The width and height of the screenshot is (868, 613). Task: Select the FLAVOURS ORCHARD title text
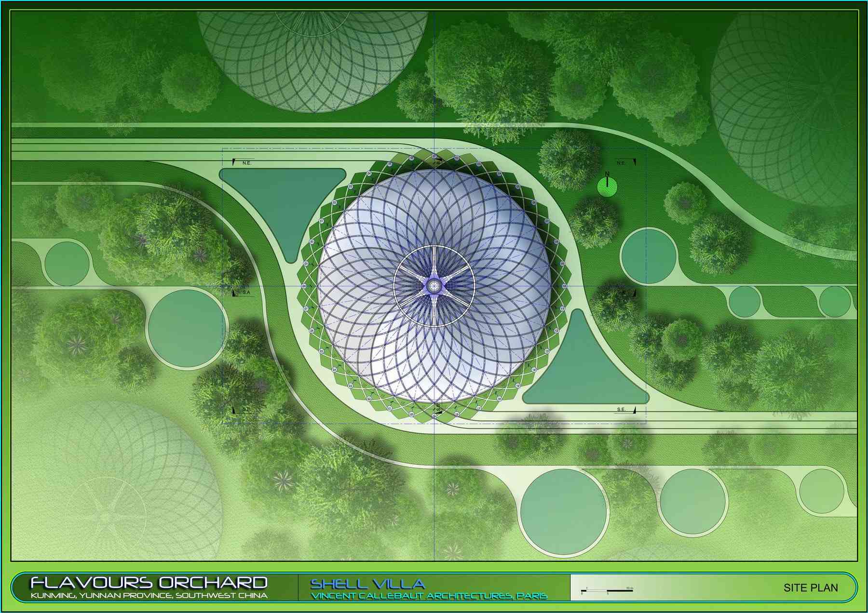(149, 583)
